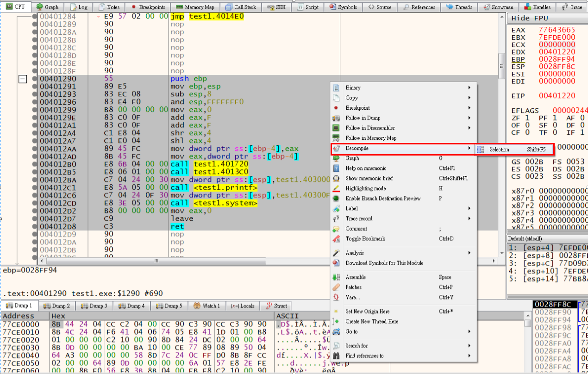Click Follow in Dump menu entry
Viewport: 588px width, 374px height.
(403, 118)
